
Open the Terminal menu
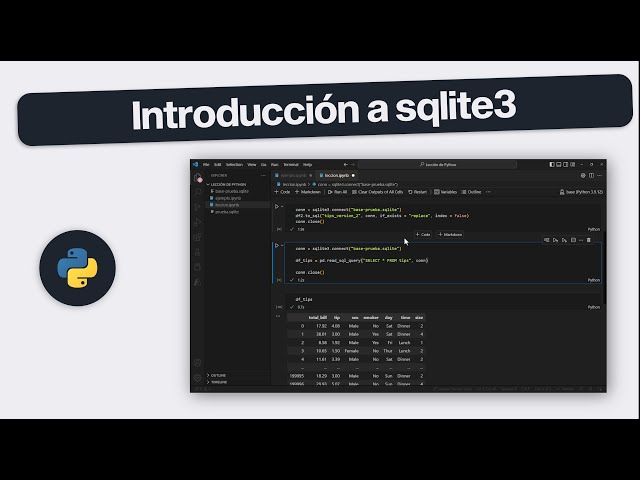[291, 164]
